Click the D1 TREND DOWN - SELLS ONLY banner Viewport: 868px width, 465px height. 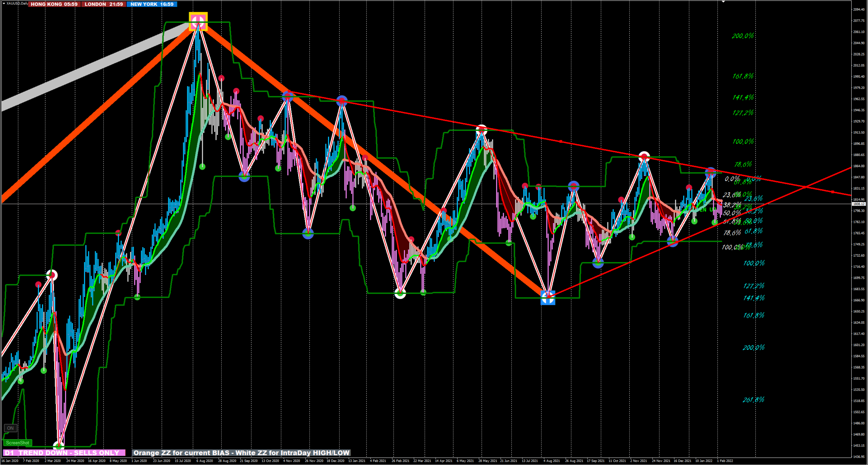click(64, 453)
